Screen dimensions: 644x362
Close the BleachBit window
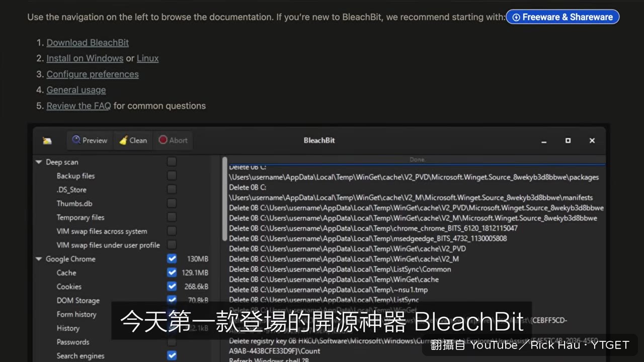pyautogui.click(x=592, y=141)
